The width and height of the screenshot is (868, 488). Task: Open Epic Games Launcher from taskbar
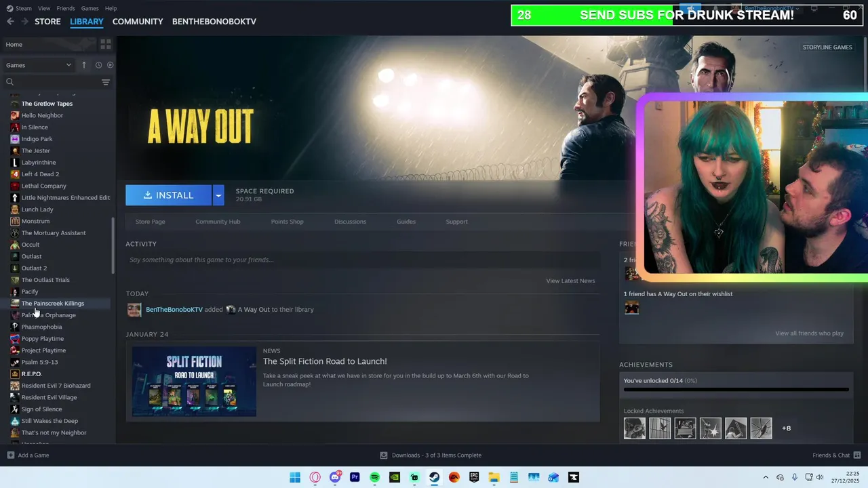point(474,477)
